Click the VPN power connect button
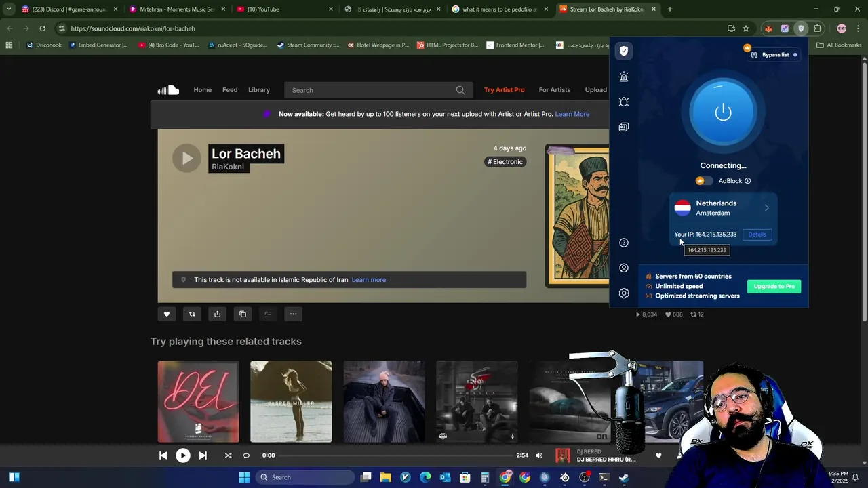This screenshot has width=868, height=488. [723, 112]
